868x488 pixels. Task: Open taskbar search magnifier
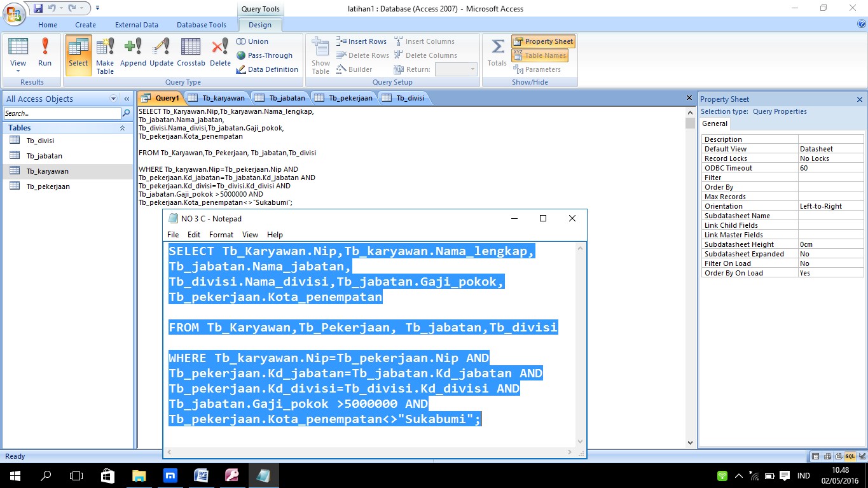pyautogui.click(x=46, y=475)
